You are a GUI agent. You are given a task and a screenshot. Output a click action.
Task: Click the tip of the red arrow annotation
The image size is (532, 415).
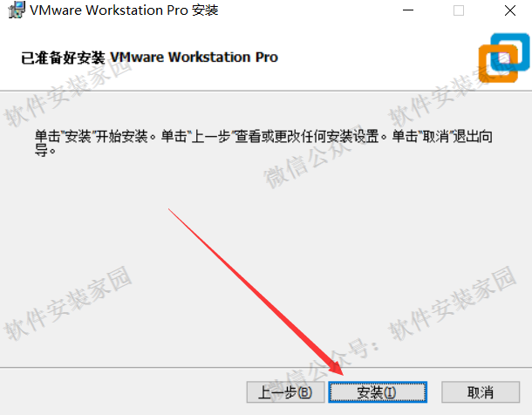343,374
